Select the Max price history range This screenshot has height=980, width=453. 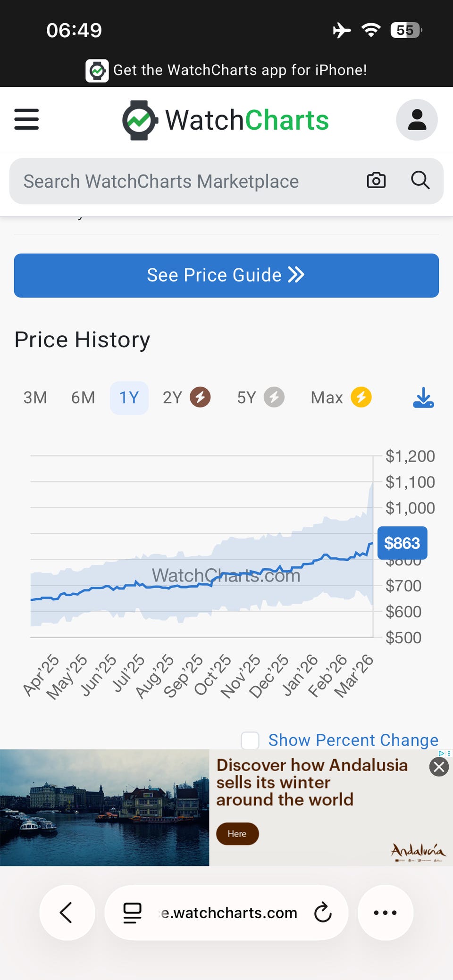(x=341, y=398)
